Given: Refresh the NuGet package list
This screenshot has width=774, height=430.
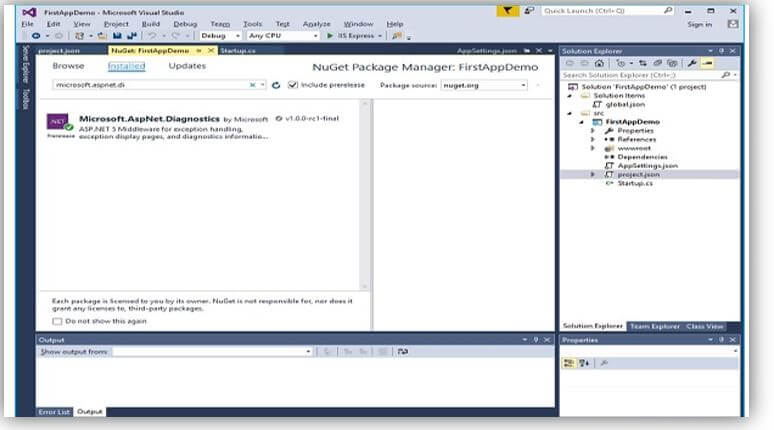Looking at the screenshot, I should [x=276, y=85].
